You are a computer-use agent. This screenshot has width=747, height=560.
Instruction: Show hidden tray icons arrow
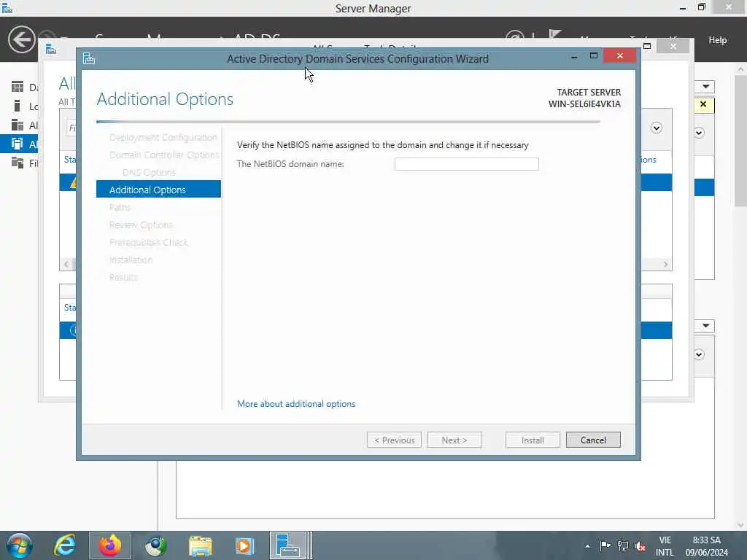(x=587, y=546)
